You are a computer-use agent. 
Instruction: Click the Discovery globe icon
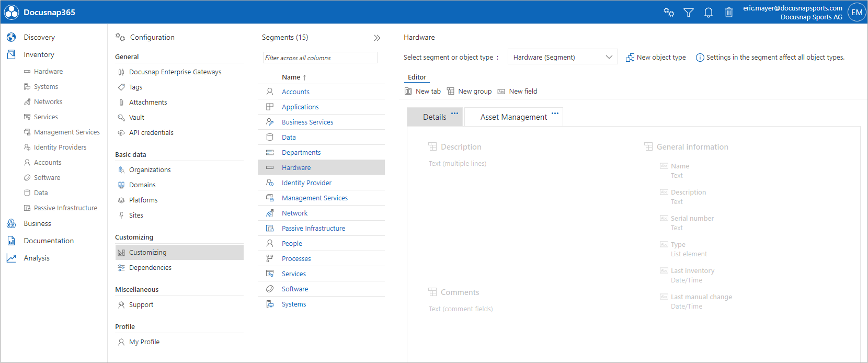11,37
